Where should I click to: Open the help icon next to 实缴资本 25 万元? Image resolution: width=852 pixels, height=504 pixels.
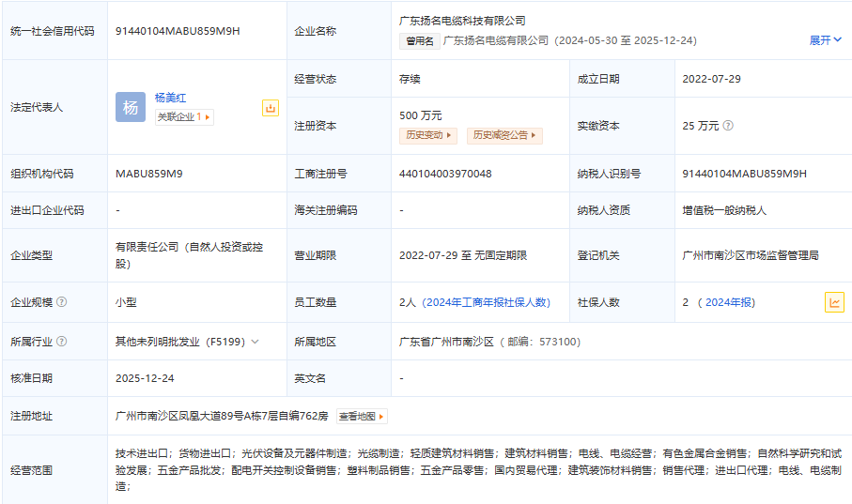coord(728,126)
